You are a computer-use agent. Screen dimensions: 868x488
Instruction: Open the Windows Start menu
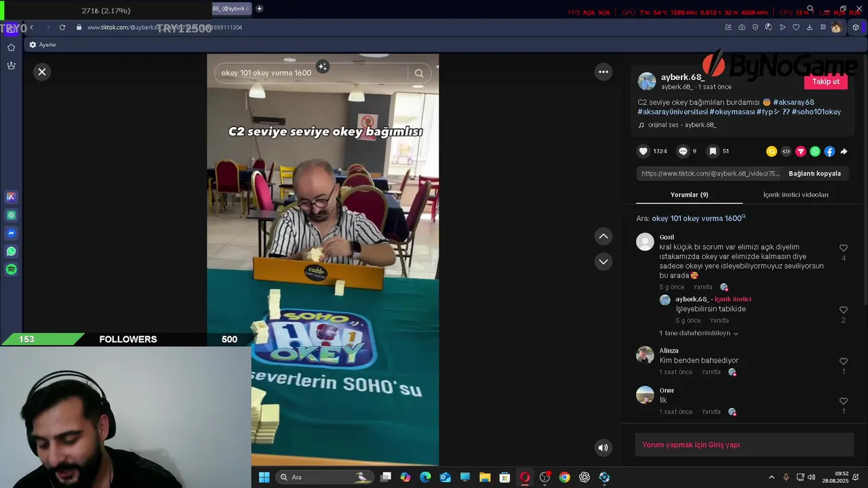click(x=264, y=477)
